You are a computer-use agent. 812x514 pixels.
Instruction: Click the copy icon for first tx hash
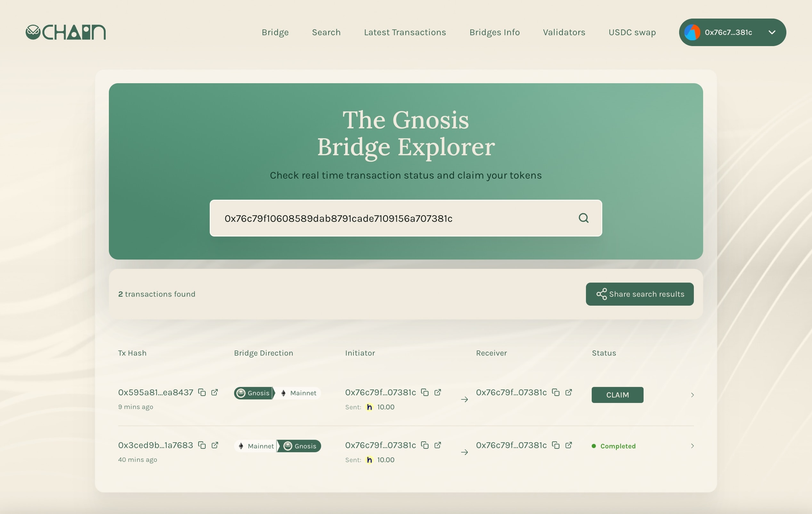point(201,391)
